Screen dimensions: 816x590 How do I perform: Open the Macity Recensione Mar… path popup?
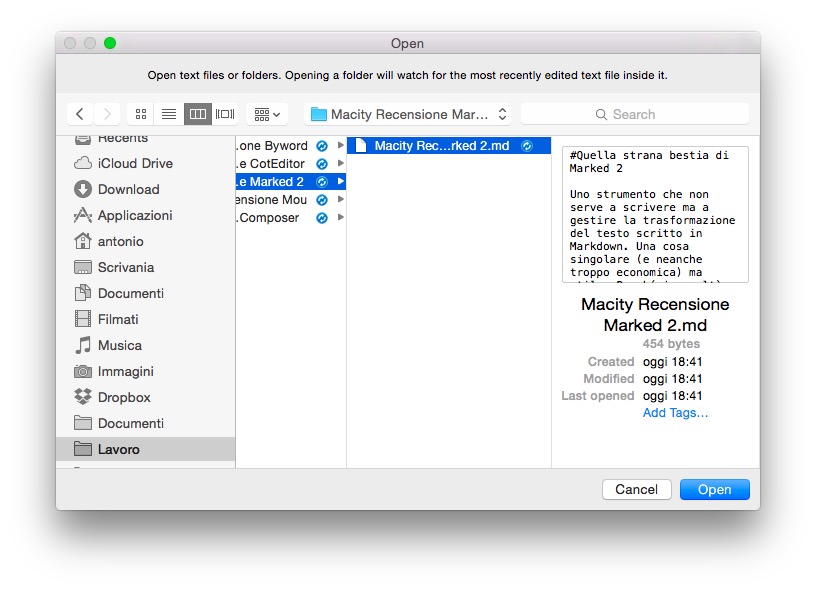407,114
